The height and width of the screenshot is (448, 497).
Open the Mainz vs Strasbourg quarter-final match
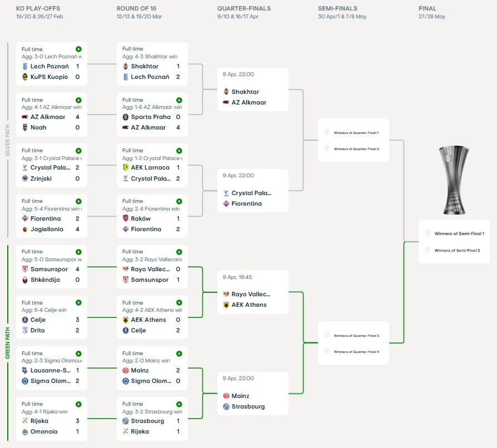point(252,393)
